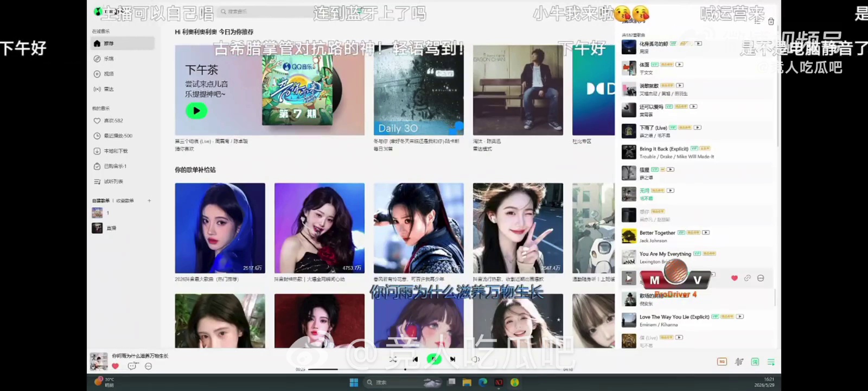This screenshot has height=391, width=868.
Task: Open the blue-hooded 2517.6万 playlist cover
Action: click(x=220, y=228)
